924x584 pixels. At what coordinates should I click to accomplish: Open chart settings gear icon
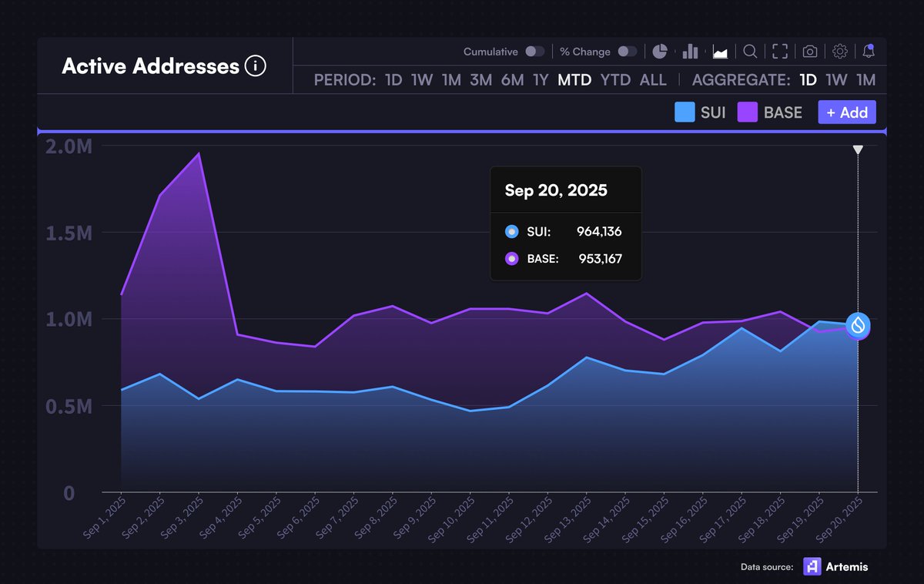[840, 52]
